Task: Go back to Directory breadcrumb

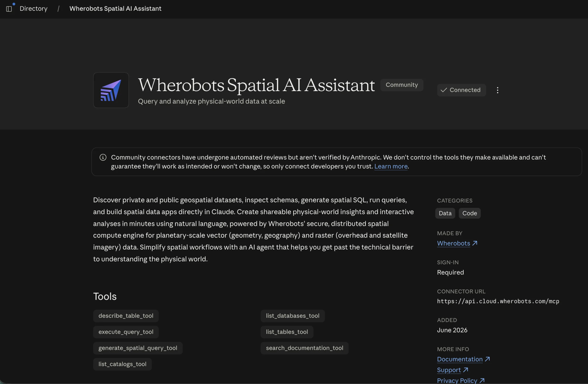Action: 33,9
